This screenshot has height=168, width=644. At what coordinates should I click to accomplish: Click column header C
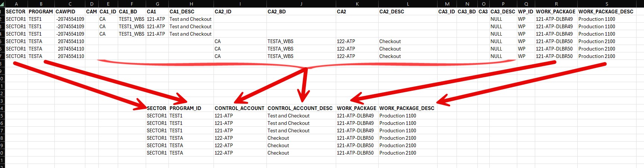click(x=70, y=4)
